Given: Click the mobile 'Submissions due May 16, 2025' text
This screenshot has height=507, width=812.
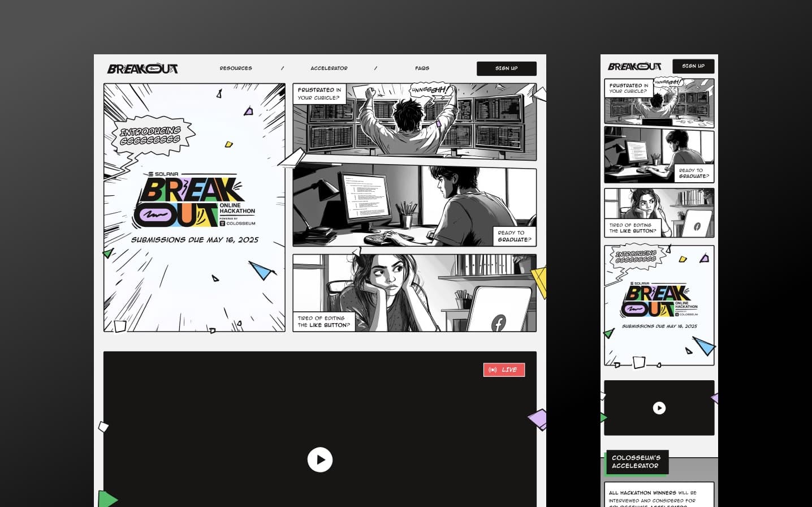Looking at the screenshot, I should click(659, 326).
